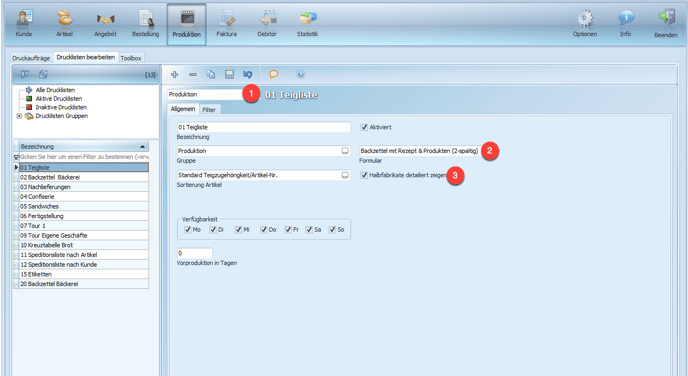This screenshot has height=376, width=688.
Task: Open the Statistik module
Action: (x=307, y=23)
